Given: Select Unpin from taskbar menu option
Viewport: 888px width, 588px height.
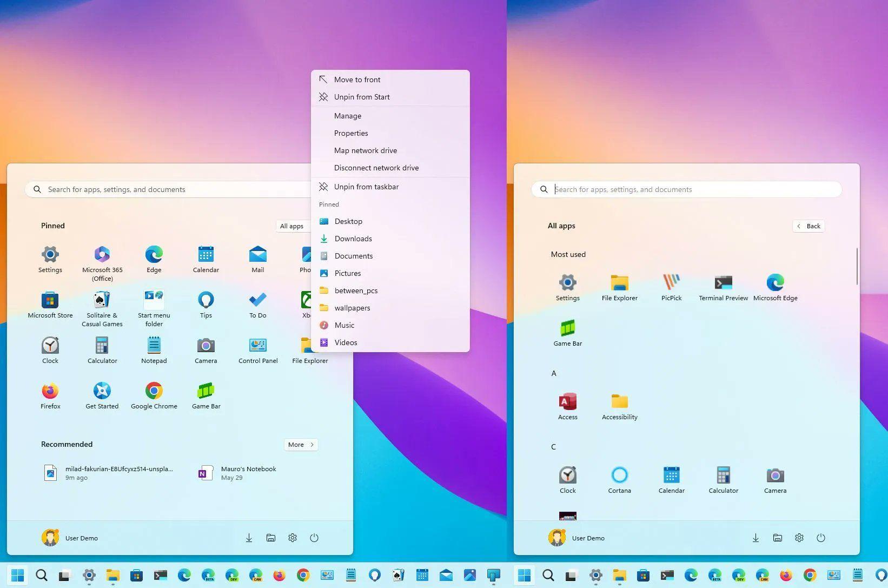Looking at the screenshot, I should click(x=367, y=187).
